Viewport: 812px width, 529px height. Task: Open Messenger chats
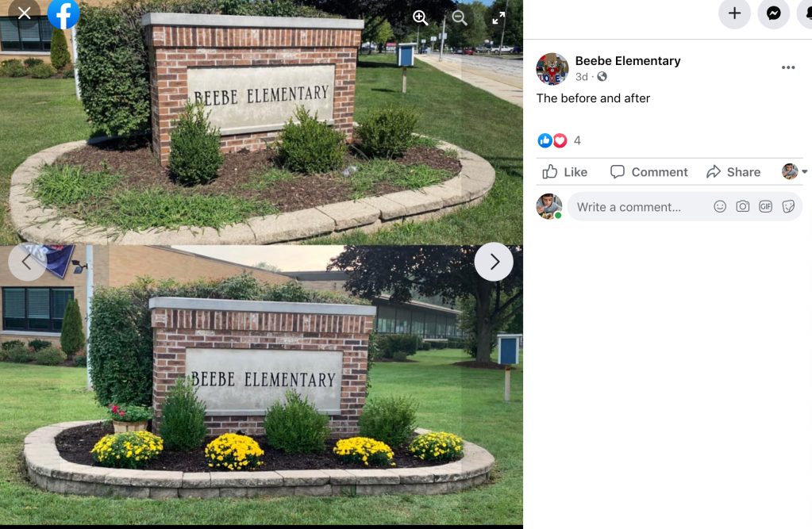[x=774, y=13]
